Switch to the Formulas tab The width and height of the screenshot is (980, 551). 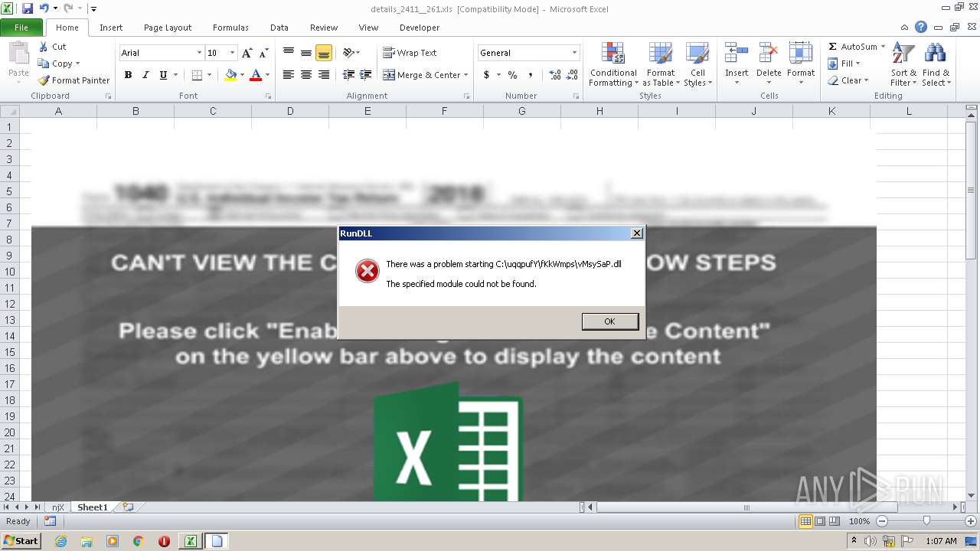coord(230,28)
